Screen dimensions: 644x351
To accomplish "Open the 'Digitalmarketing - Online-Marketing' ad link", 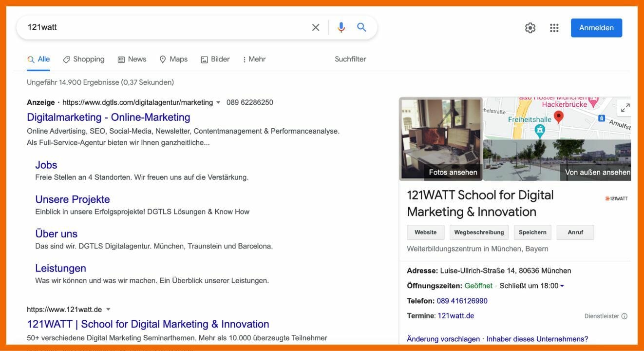I will click(x=108, y=117).
